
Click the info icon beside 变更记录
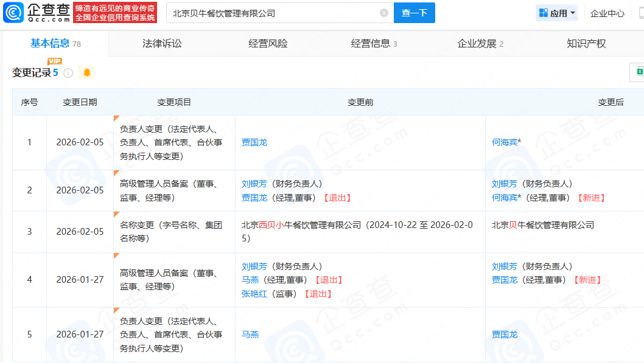point(67,72)
